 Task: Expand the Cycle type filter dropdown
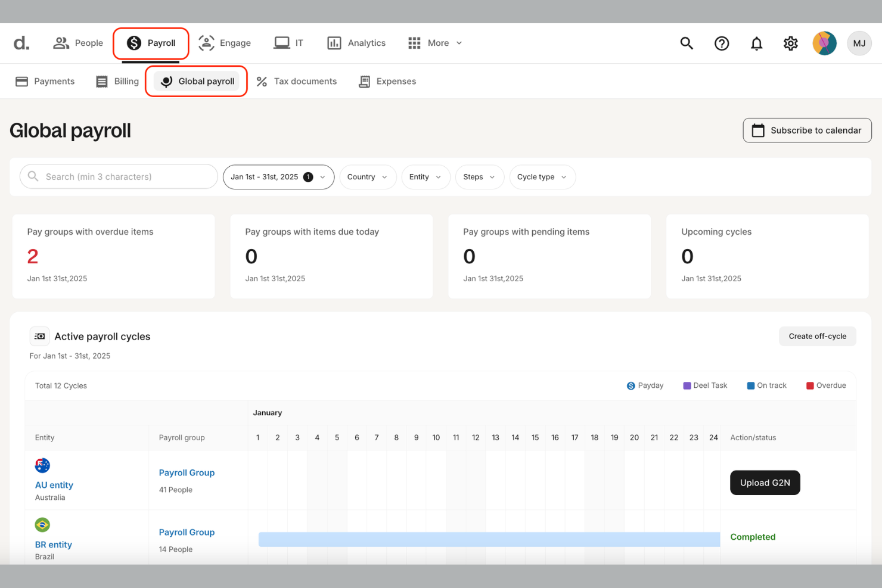pyautogui.click(x=542, y=177)
